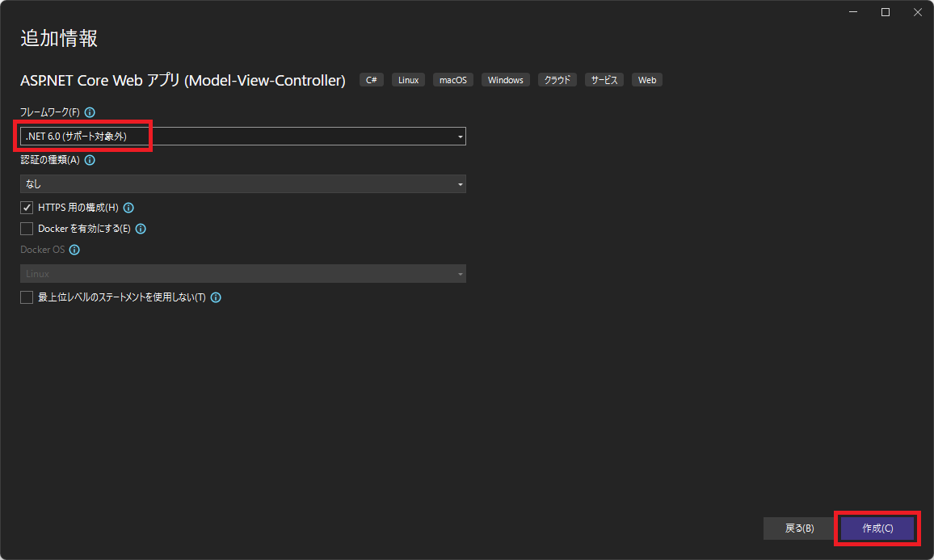Open the 認証の種類 なし dropdown
The height and width of the screenshot is (560, 934).
point(243,184)
